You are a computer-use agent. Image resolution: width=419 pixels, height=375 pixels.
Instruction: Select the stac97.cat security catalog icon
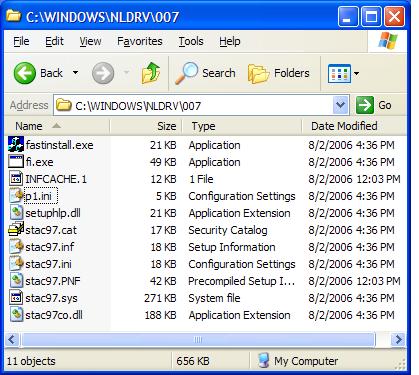tap(16, 230)
